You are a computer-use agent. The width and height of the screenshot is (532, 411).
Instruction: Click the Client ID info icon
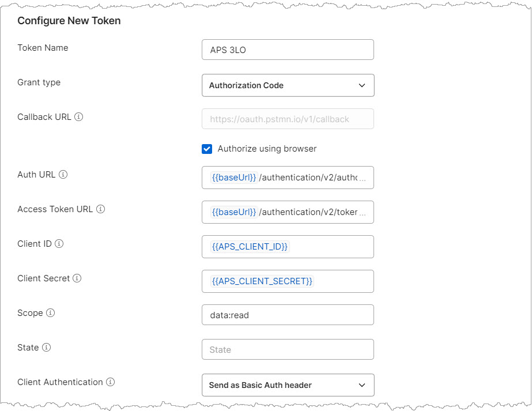59,244
